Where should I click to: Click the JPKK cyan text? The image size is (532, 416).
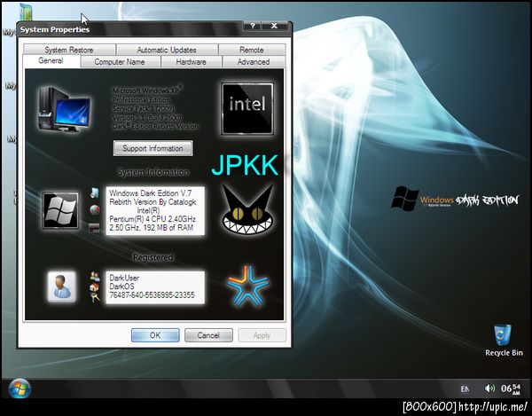[245, 165]
